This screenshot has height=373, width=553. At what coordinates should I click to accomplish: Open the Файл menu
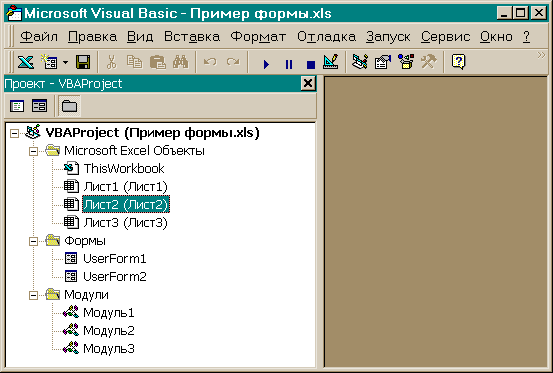[x=39, y=37]
